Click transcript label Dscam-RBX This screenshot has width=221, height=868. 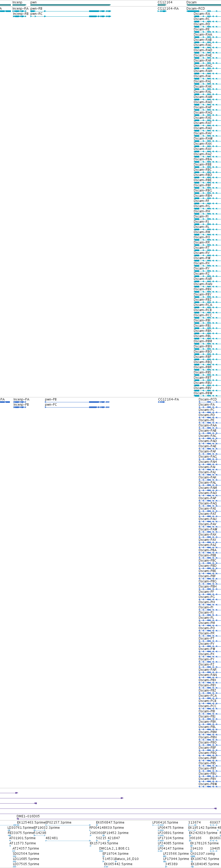click(203, 289)
